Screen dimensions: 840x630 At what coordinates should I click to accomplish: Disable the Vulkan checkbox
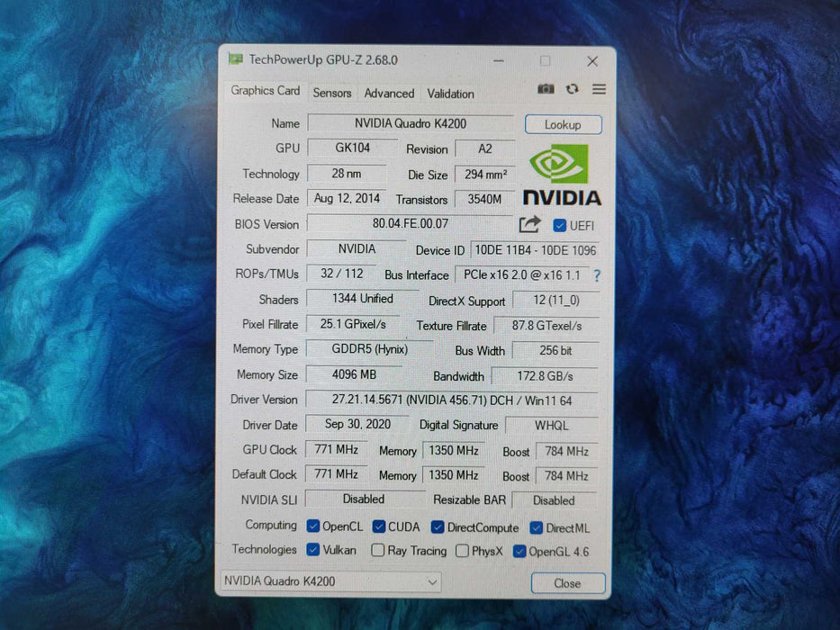312,550
